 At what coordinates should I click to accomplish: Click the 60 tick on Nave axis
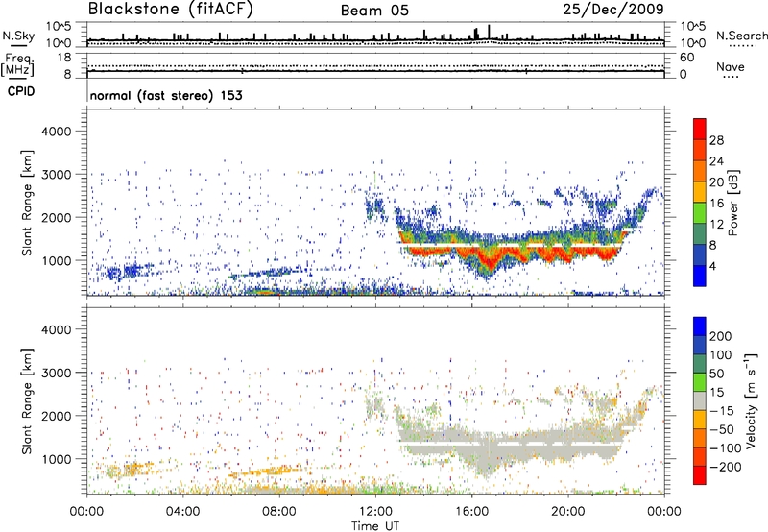click(686, 58)
